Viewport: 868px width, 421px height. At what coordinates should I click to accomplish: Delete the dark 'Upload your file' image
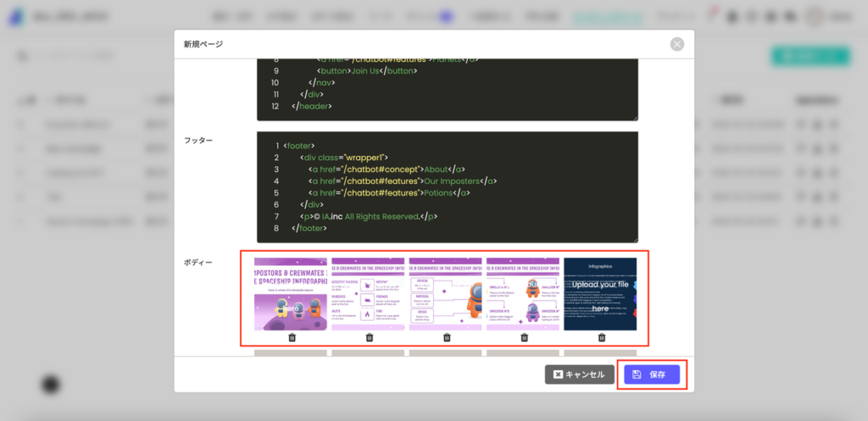coord(601,337)
